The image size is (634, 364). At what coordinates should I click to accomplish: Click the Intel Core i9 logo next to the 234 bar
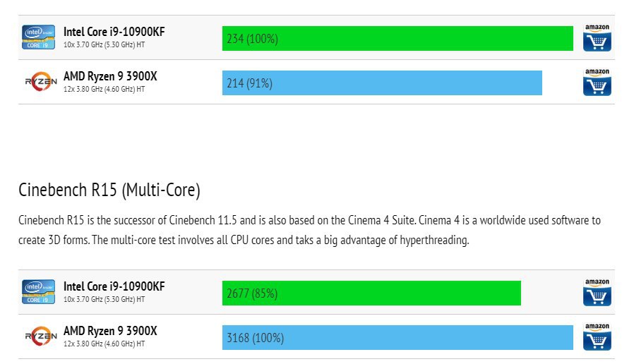pos(39,37)
